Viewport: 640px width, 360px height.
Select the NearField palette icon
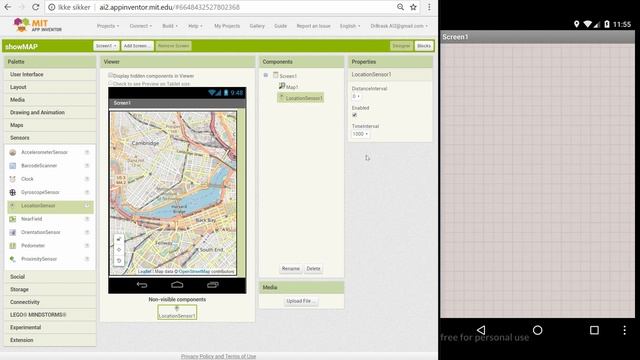[13, 219]
